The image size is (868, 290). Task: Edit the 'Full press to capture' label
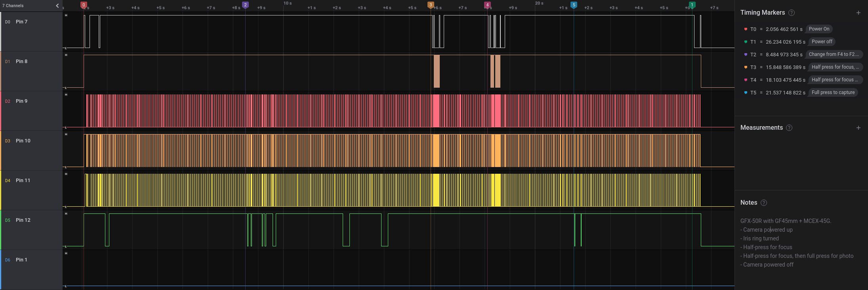tap(833, 92)
